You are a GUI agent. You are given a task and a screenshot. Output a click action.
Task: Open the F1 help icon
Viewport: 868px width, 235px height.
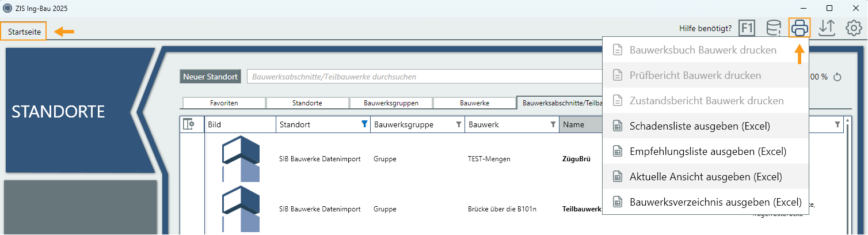pyautogui.click(x=747, y=28)
